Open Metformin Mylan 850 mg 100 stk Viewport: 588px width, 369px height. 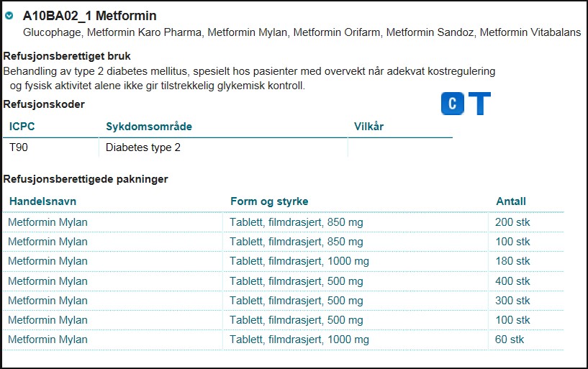pyautogui.click(x=48, y=242)
